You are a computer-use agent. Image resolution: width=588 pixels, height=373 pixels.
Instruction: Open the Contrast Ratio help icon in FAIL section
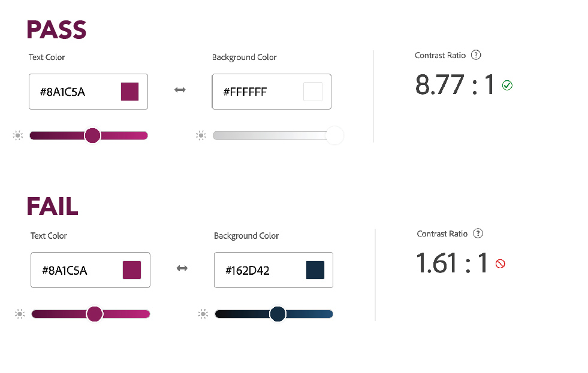[x=478, y=233]
